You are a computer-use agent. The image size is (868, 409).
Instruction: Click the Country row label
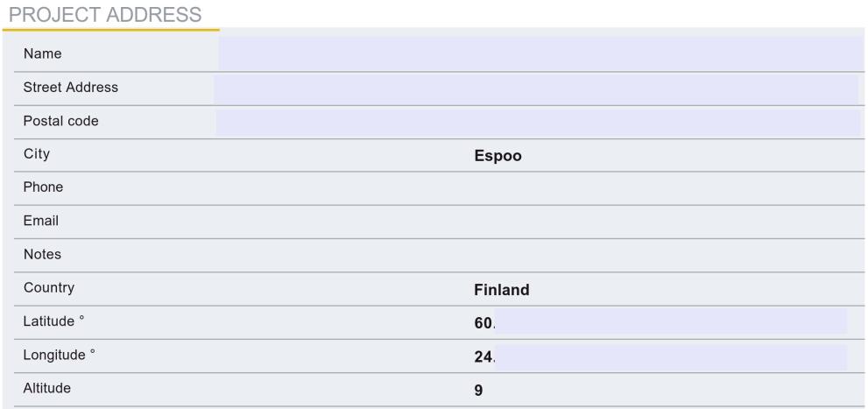49,288
